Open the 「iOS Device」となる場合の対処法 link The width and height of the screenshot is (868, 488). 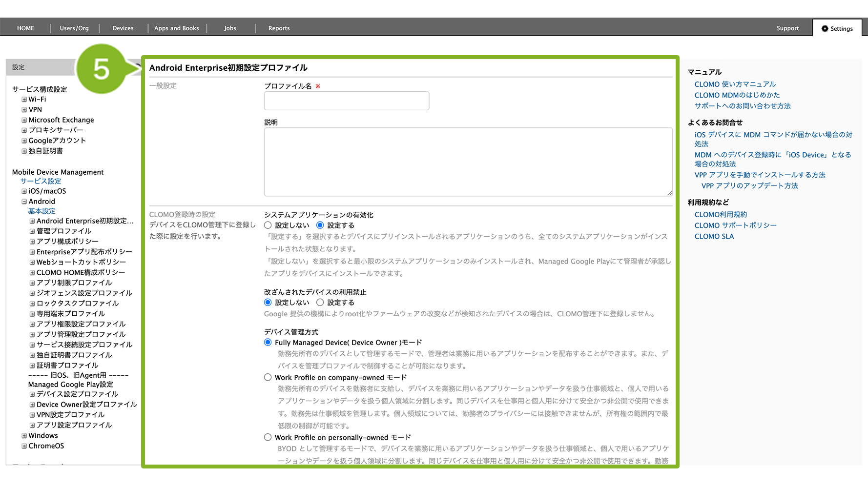773,160
